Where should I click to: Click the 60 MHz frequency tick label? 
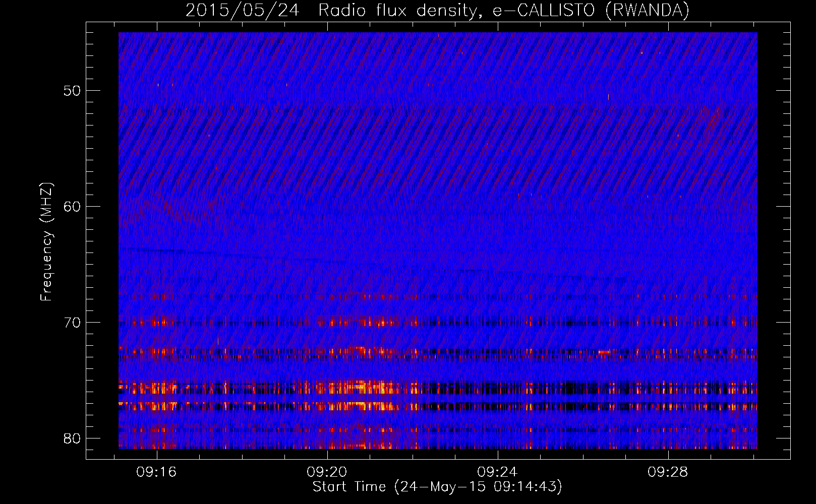pos(72,207)
